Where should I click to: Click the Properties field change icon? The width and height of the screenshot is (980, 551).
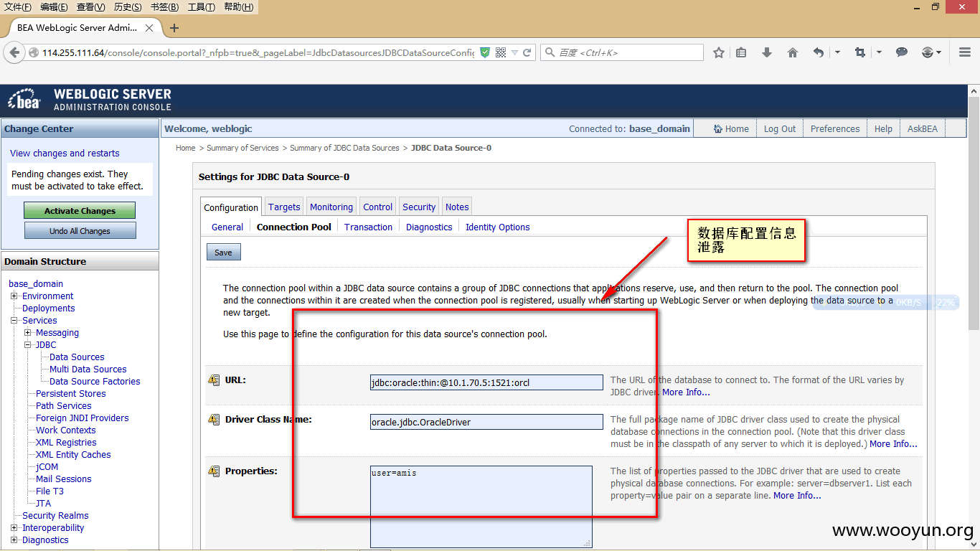pyautogui.click(x=214, y=471)
